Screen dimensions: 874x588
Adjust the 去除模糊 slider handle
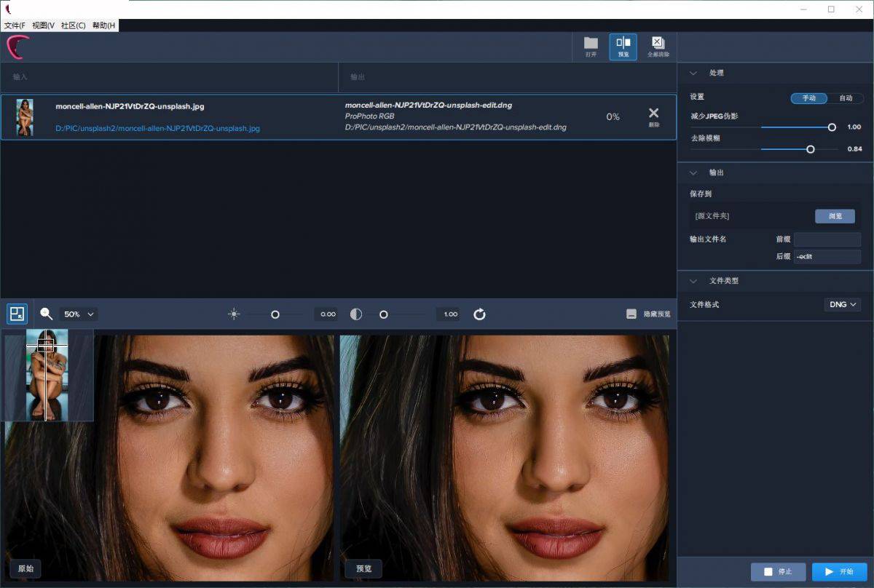click(810, 149)
